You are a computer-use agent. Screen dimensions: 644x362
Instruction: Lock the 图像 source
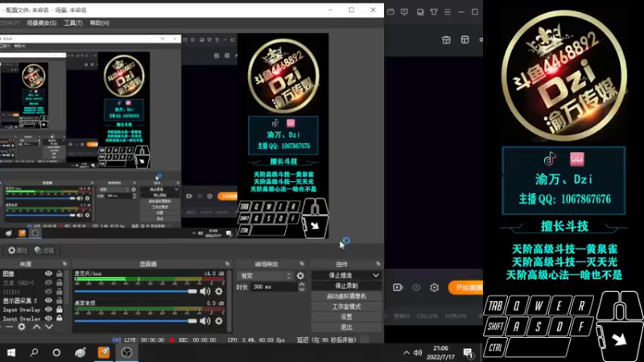click(59, 274)
